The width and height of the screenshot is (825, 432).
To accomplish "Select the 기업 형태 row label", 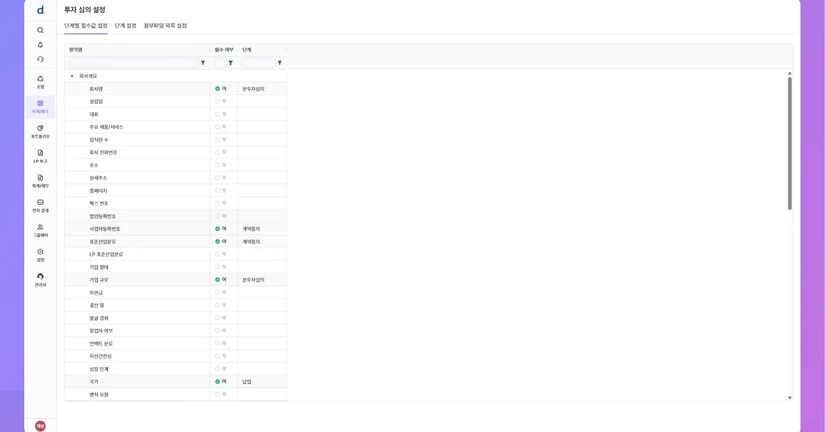I will click(x=98, y=267).
